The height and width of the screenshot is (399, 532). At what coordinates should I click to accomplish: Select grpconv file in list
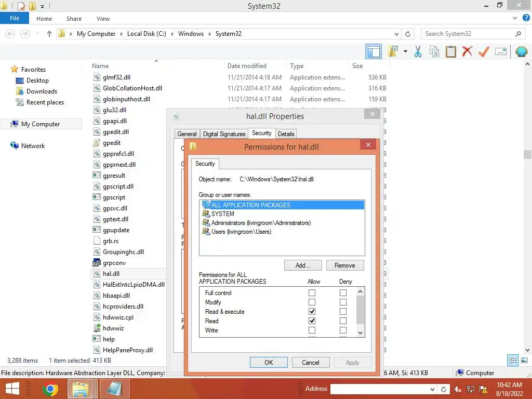[x=114, y=263]
